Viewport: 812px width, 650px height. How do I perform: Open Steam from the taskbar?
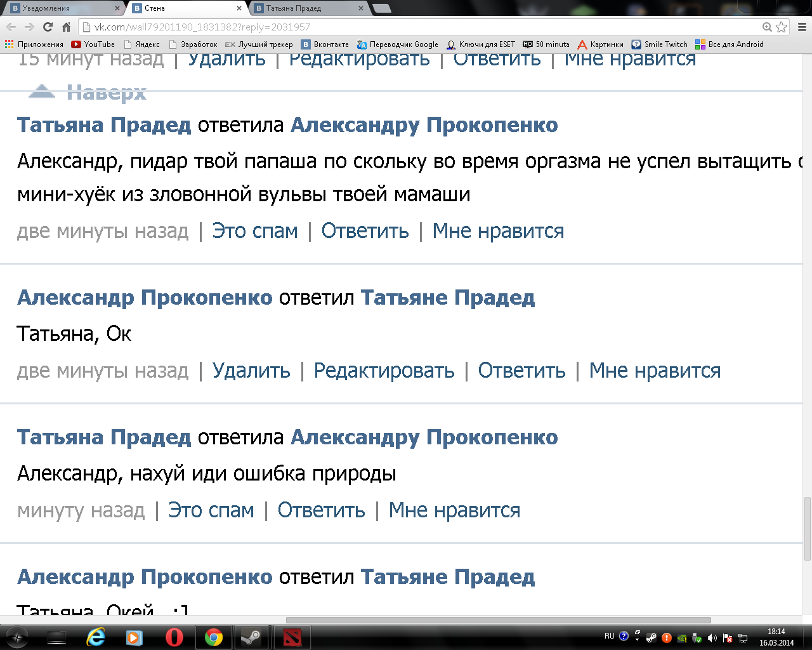(252, 637)
